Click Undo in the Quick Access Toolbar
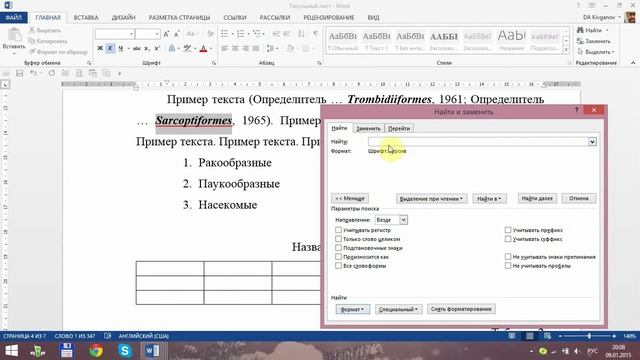The width and height of the screenshot is (640, 360). (x=33, y=73)
